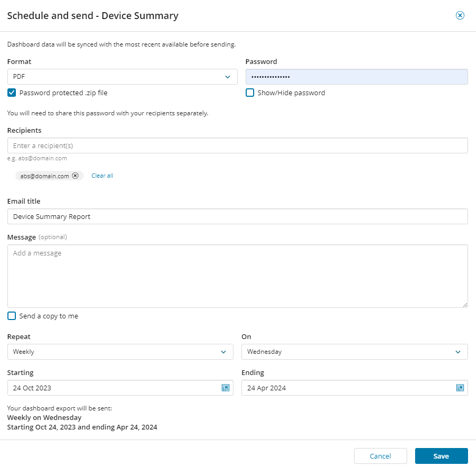Screen dimensions: 476x466
Task: Click the Recipients entry field
Action: pyautogui.click(x=237, y=145)
